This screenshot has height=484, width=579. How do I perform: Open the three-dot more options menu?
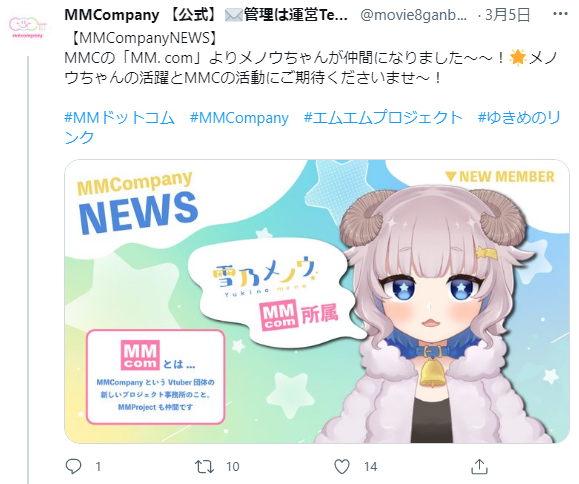[560, 14]
